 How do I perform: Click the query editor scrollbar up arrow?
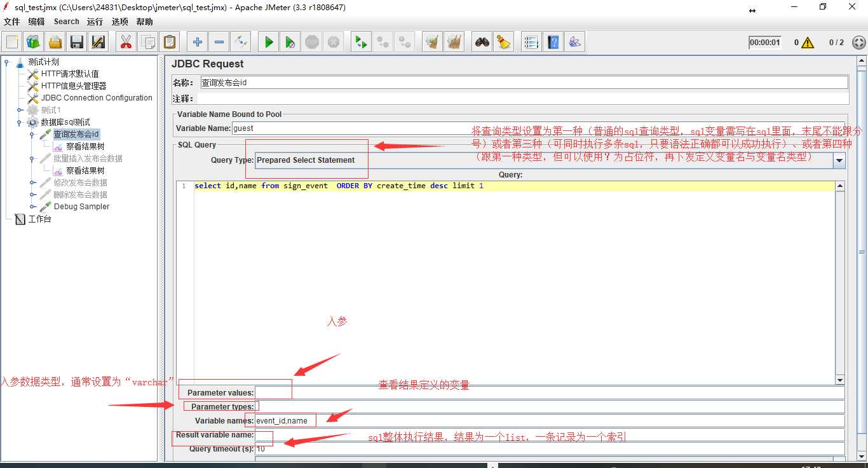[x=840, y=186]
